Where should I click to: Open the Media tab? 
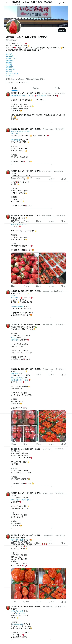tap(57, 88)
